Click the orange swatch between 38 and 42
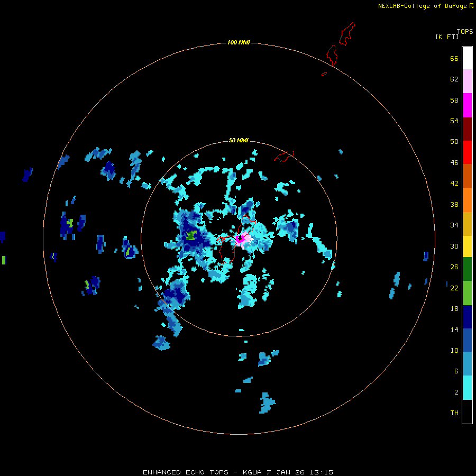The width and height of the screenshot is (476, 476). point(467,200)
